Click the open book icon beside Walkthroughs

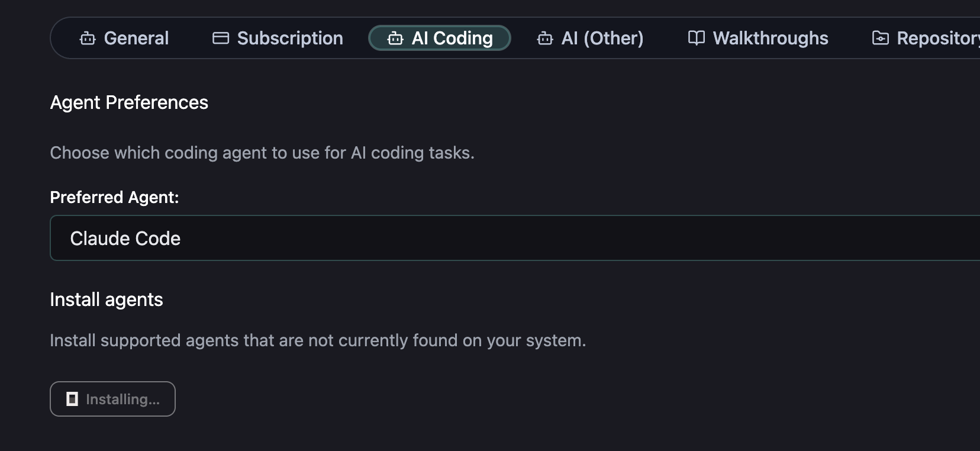(695, 38)
